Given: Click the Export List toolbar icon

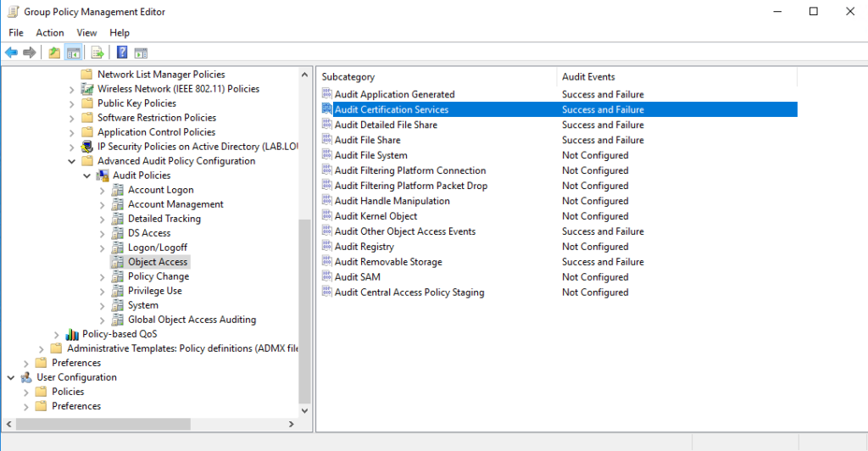Looking at the screenshot, I should coord(97,53).
